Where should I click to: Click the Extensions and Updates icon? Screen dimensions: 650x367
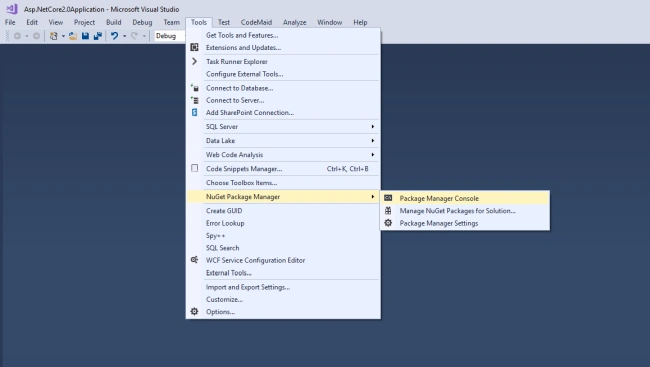(194, 47)
